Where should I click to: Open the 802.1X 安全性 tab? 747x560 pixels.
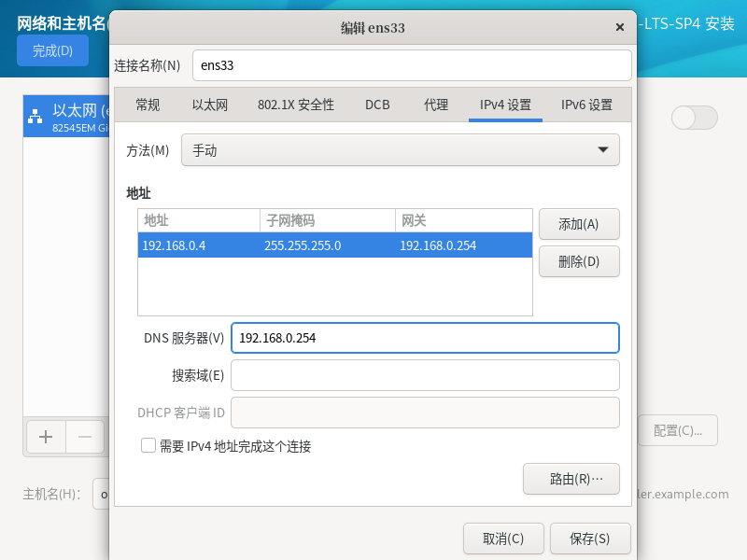point(296,105)
